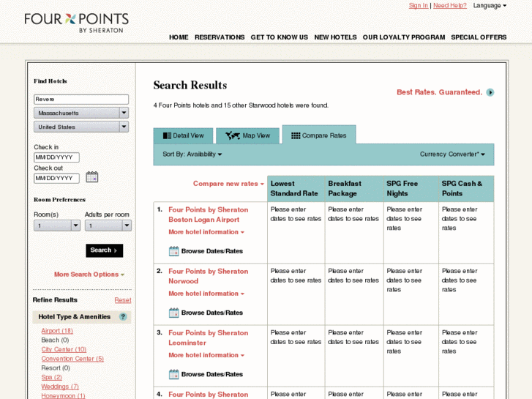Open Four Points by Sheraton Boston Logan Airport
Image resolution: width=532 pixels, height=399 pixels.
pos(209,215)
